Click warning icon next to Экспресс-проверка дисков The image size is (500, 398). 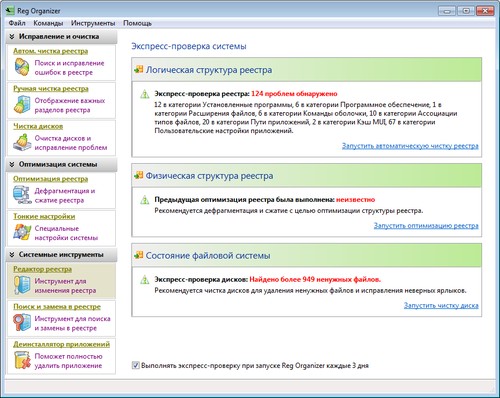(x=145, y=280)
